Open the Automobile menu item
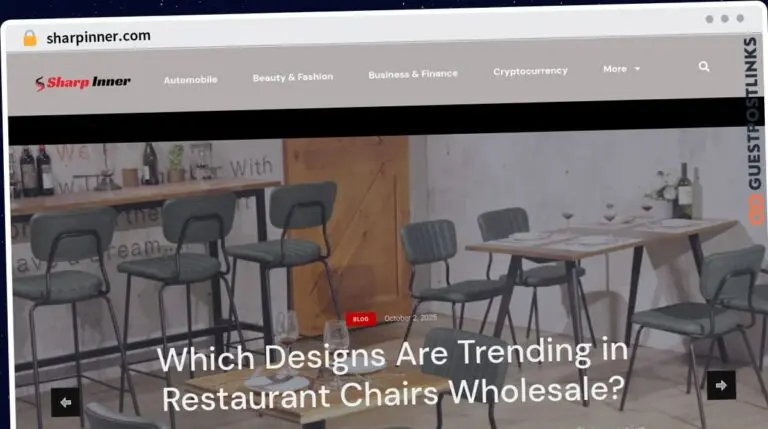 191,80
